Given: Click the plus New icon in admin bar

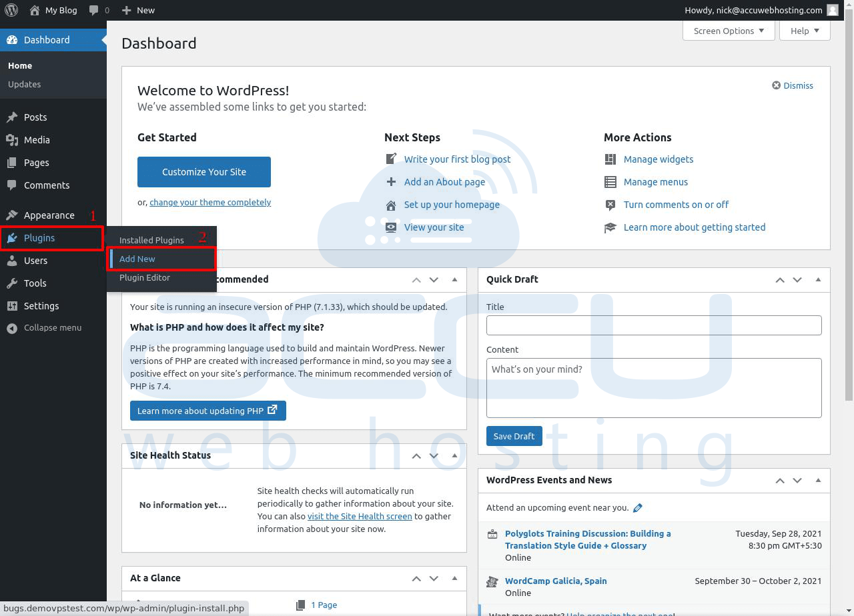Looking at the screenshot, I should 126,10.
